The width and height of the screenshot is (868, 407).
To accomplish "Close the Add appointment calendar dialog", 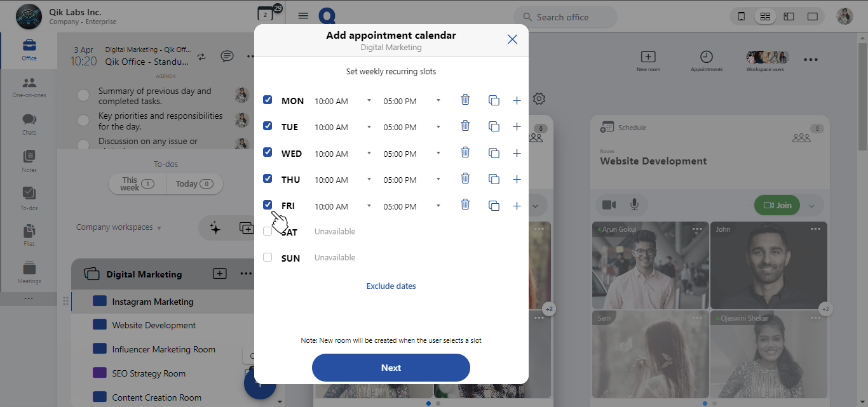I will (512, 39).
